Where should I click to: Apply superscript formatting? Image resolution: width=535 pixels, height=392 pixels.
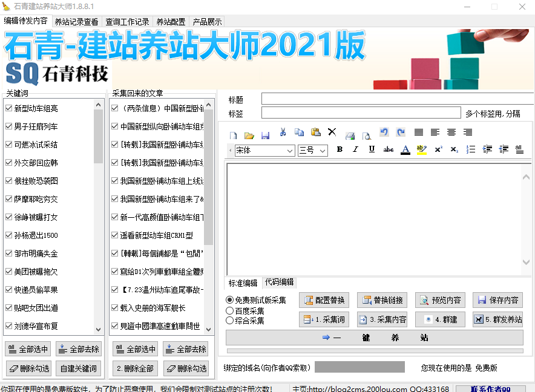pos(438,149)
